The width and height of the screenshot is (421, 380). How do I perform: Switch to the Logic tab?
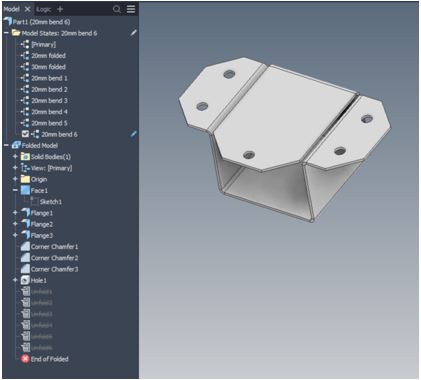tap(44, 9)
